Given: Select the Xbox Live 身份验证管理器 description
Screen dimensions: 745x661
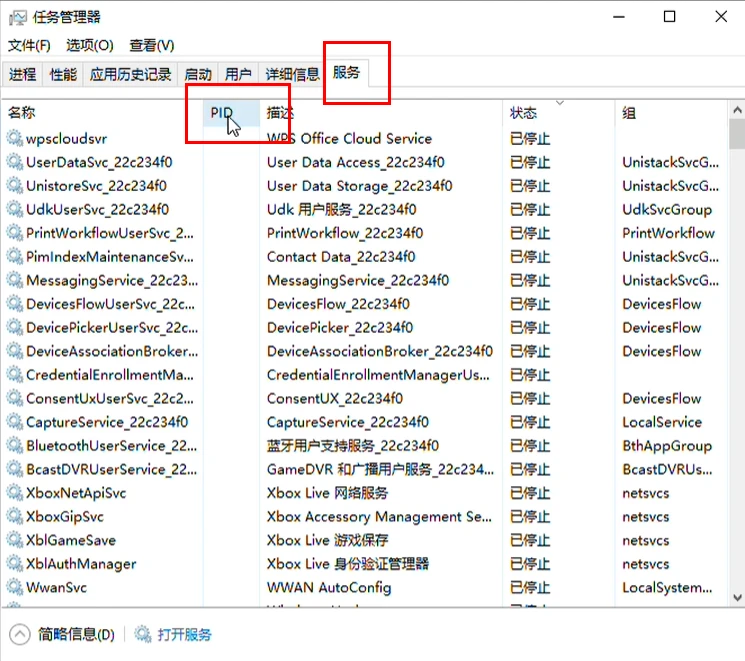Looking at the screenshot, I should (348, 564).
